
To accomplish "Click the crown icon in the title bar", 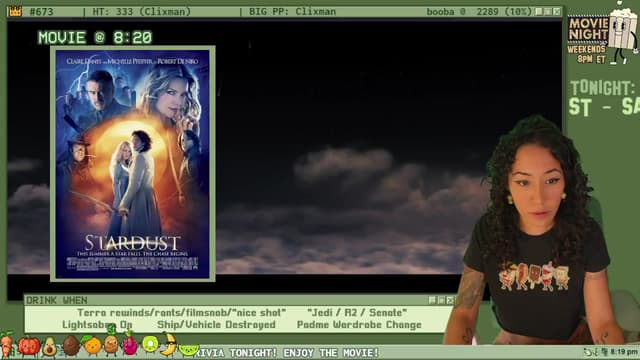I will (15, 11).
